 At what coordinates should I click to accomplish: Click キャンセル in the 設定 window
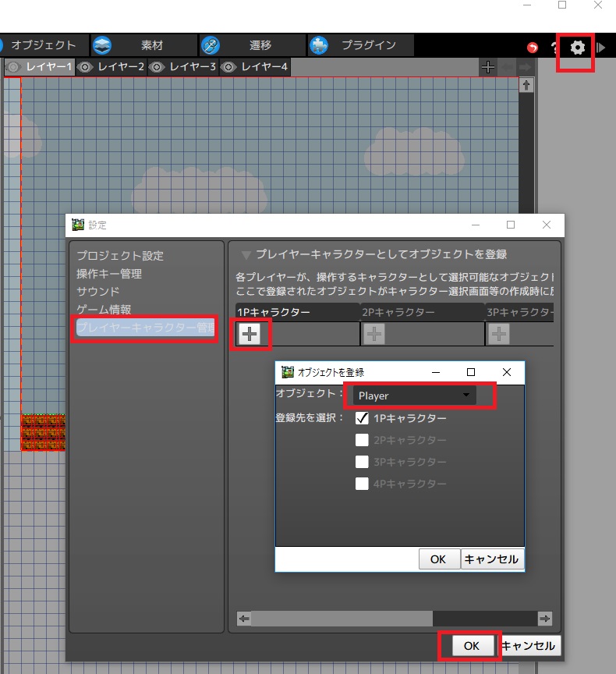(529, 646)
